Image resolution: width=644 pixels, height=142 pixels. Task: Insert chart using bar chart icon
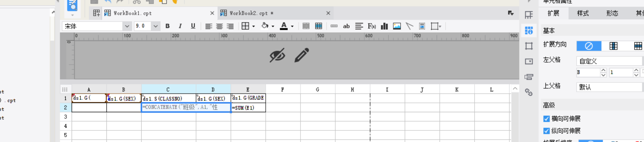384,26
